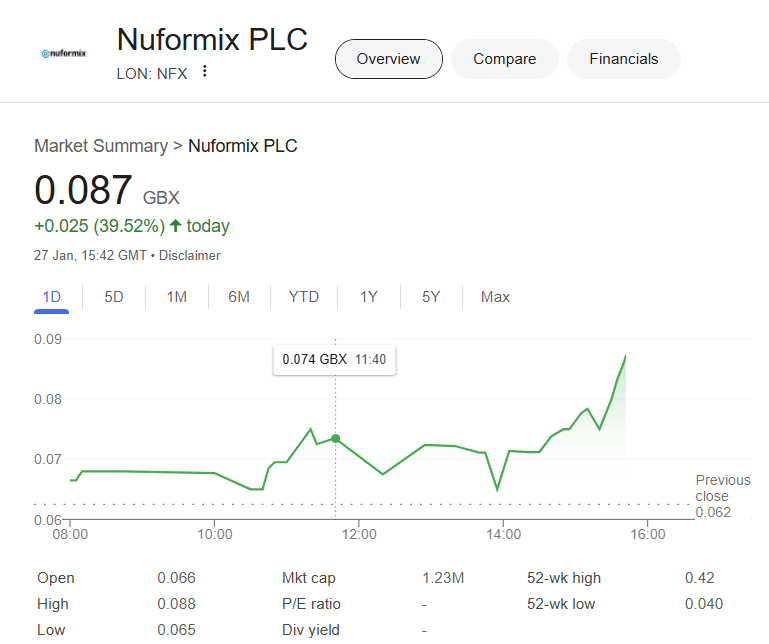
Task: Click the Nuformix PLC breadcrumb text
Action: tap(243, 146)
